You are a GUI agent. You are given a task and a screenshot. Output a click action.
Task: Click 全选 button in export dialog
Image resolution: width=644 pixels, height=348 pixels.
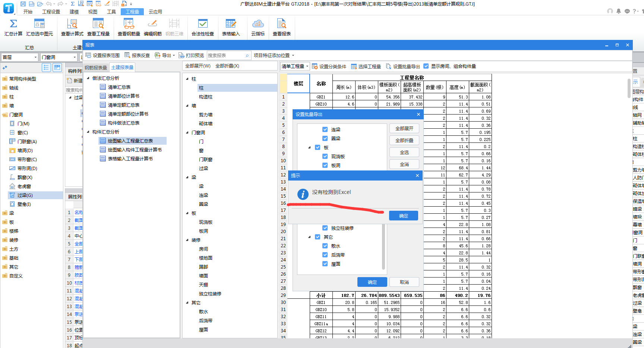coord(404,152)
